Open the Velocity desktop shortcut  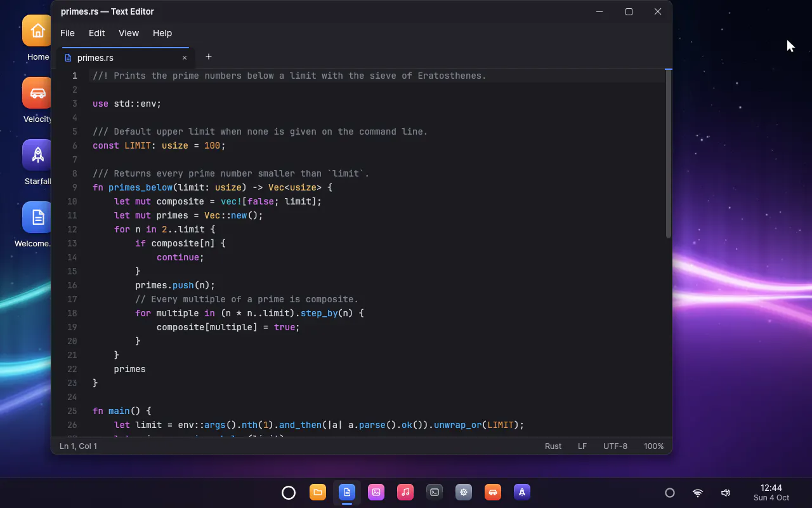point(38,100)
